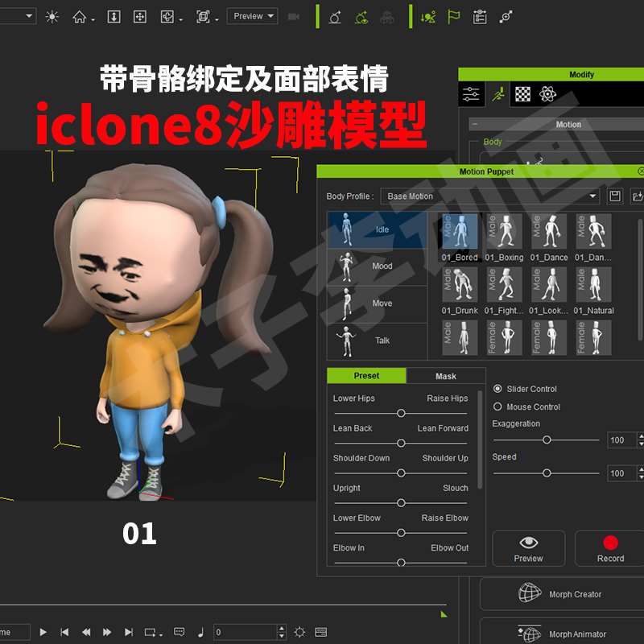Click the green flag icon in the toolbar
This screenshot has height=644, width=644.
pos(453,15)
